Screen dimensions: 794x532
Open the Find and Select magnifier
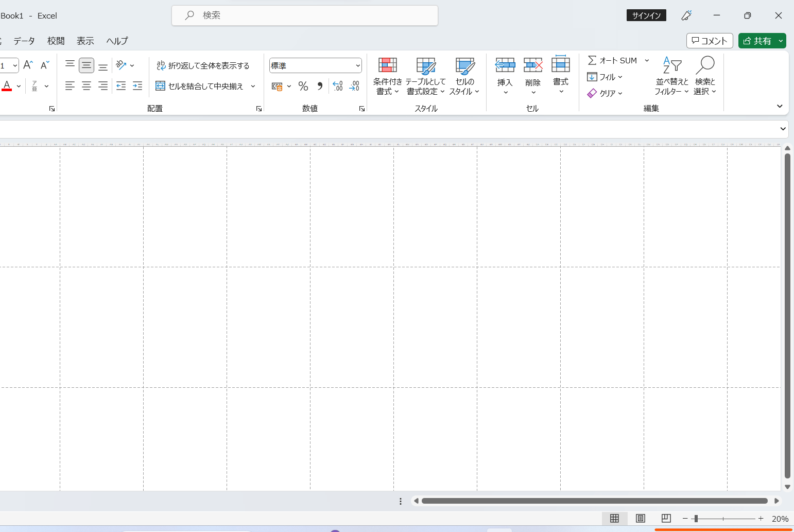click(x=705, y=66)
